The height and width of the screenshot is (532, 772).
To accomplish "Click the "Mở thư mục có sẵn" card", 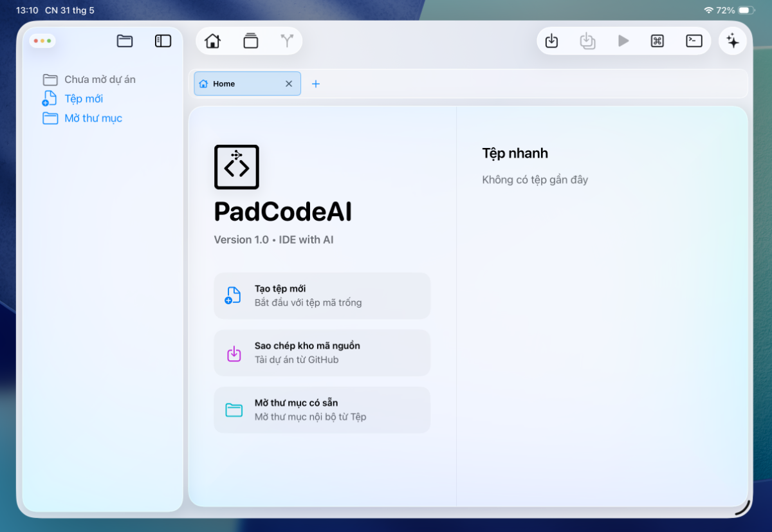I will point(322,410).
